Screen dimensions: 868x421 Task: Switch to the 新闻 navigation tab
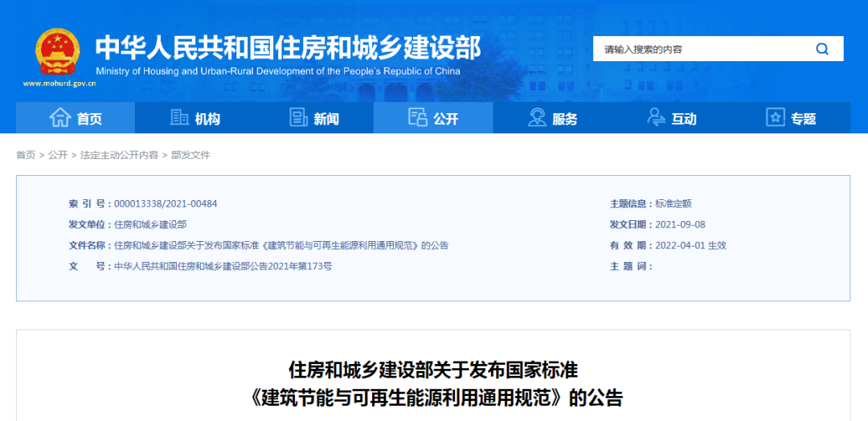click(326, 119)
